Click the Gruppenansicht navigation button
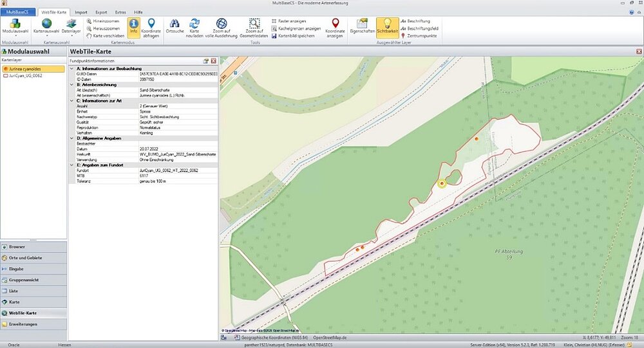Screen dimensions: 644x348 tap(33, 280)
